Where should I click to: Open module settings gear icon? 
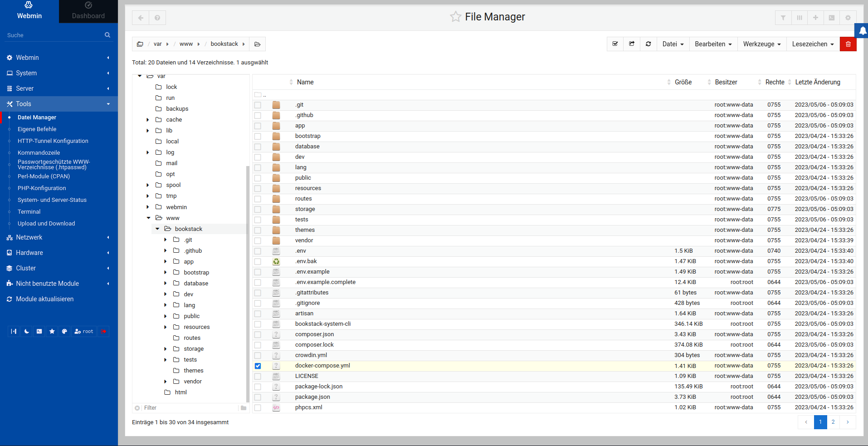[848, 18]
